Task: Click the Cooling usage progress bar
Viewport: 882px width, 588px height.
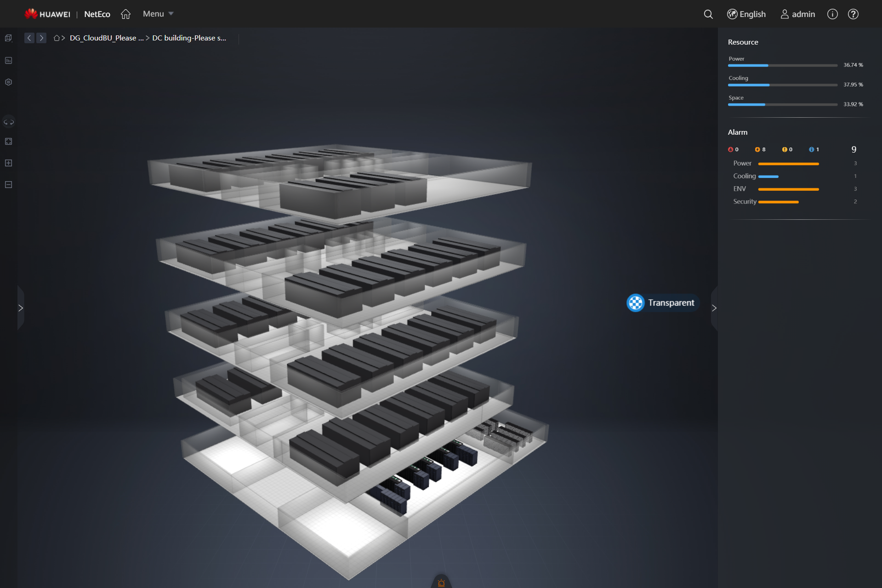Action: click(781, 85)
